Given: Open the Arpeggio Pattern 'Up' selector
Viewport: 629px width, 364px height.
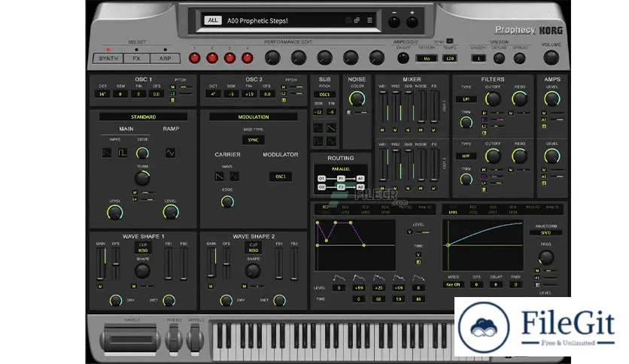Looking at the screenshot, I should click(x=427, y=59).
